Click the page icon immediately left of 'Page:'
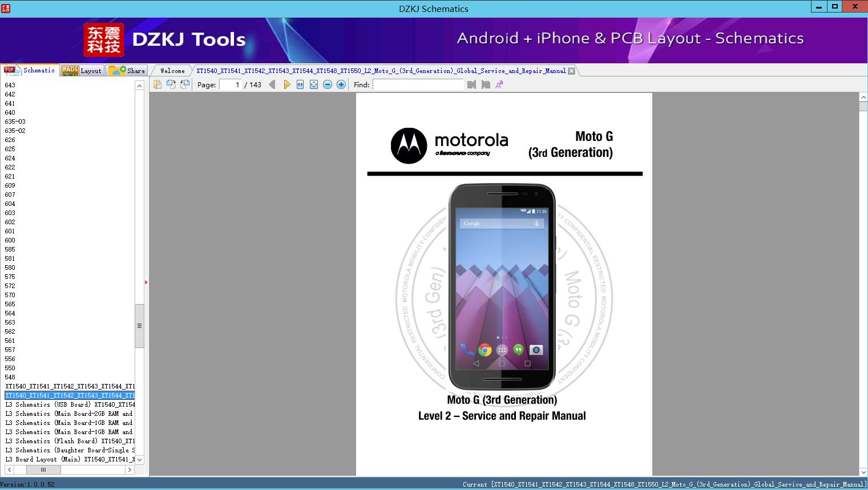The height and width of the screenshot is (490, 868). (184, 84)
